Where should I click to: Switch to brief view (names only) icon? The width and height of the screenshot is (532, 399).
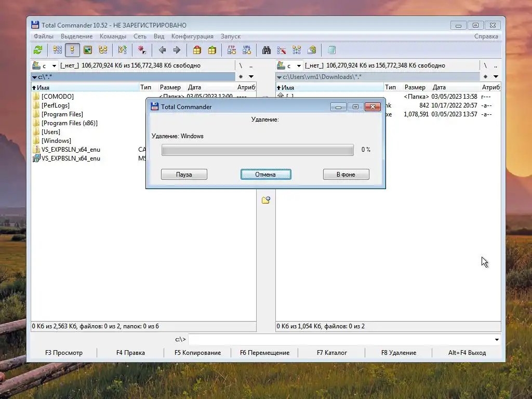click(57, 50)
